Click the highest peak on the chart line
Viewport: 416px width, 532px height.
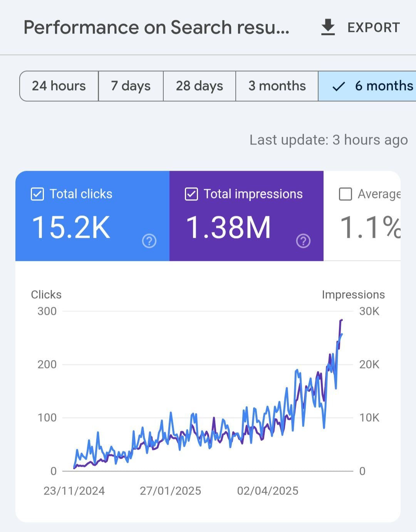click(x=341, y=321)
